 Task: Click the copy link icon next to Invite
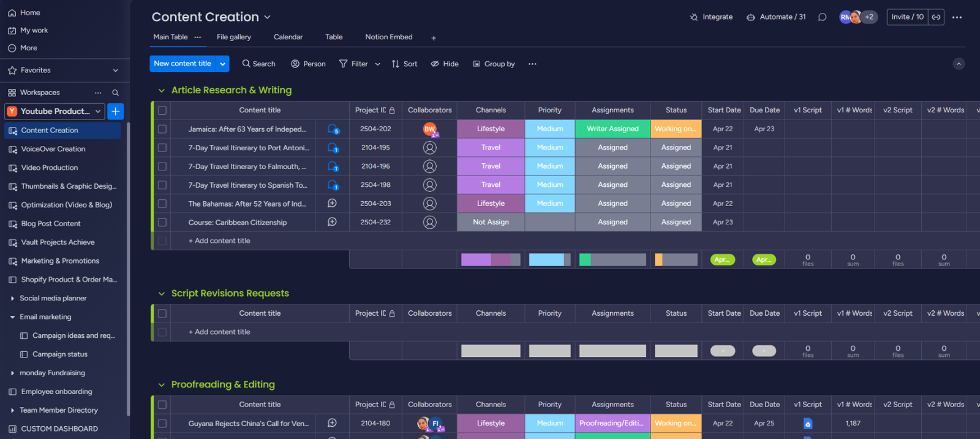tap(936, 17)
